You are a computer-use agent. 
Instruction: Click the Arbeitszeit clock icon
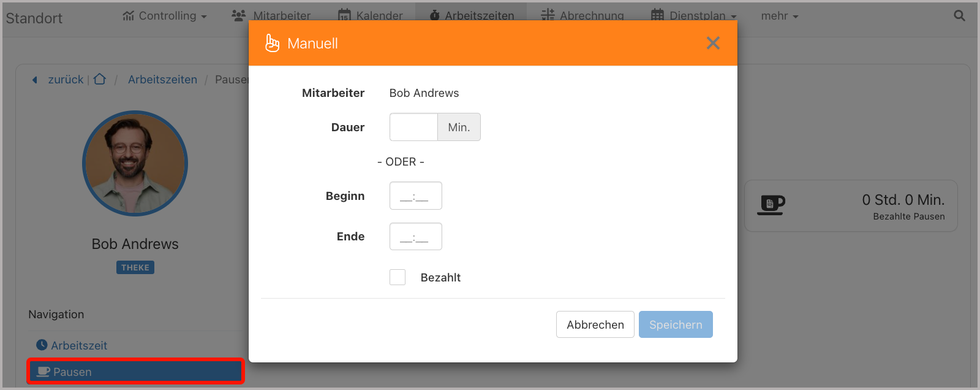42,345
